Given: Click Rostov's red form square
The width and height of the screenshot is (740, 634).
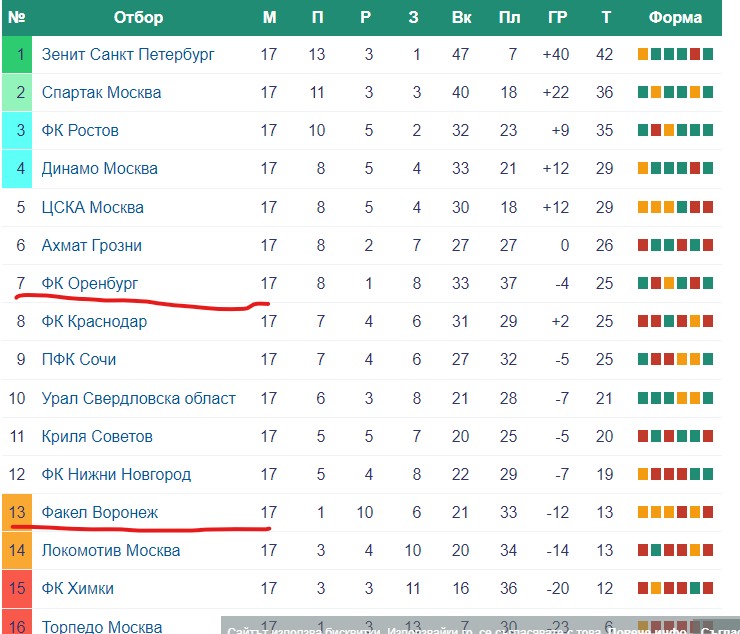Looking at the screenshot, I should 656,130.
